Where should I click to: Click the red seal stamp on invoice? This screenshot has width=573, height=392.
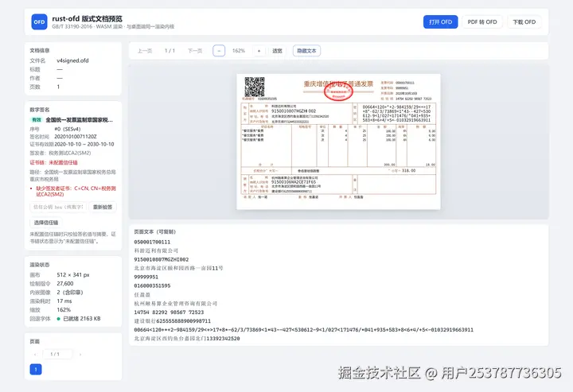click(x=338, y=91)
